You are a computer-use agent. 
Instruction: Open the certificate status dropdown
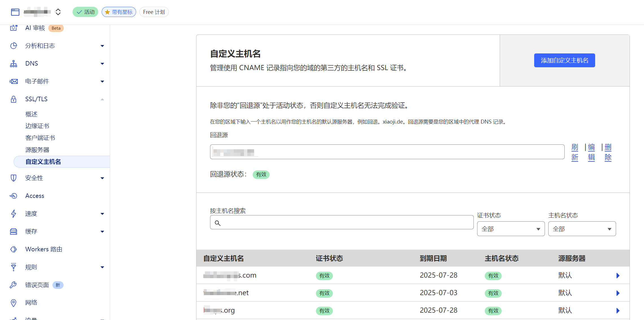click(x=510, y=229)
